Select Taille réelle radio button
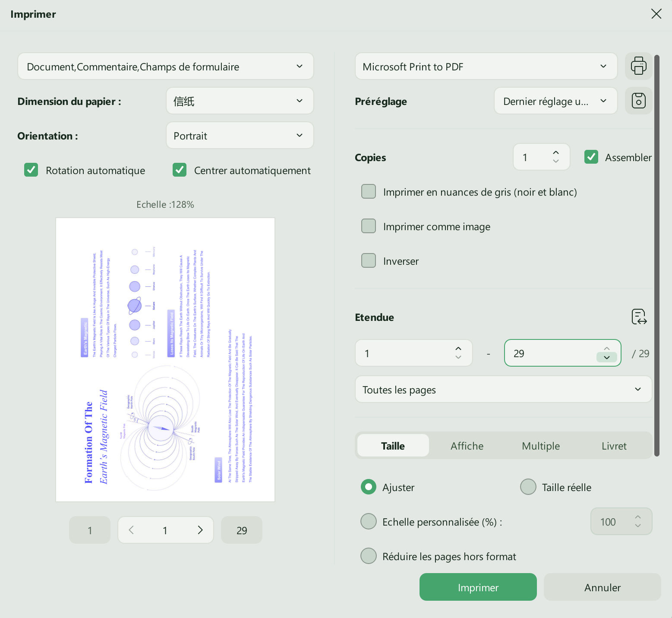672x618 pixels. pos(528,487)
